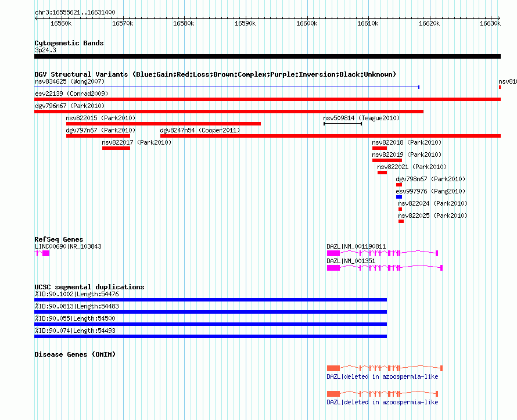Select label %ID:90.0813|Length:54483

point(77,306)
